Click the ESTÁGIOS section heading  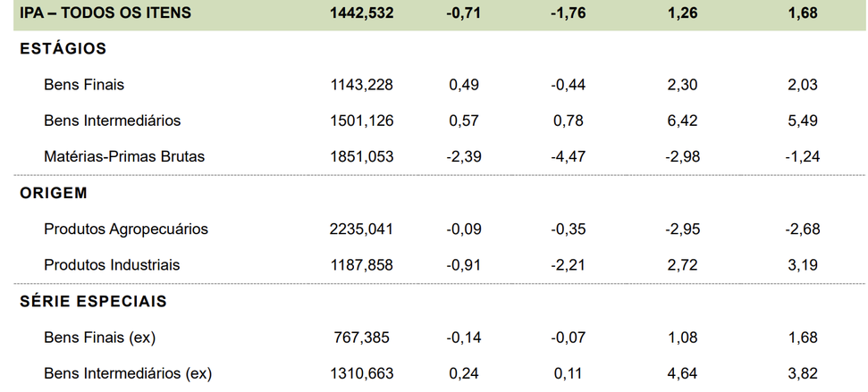(x=63, y=48)
